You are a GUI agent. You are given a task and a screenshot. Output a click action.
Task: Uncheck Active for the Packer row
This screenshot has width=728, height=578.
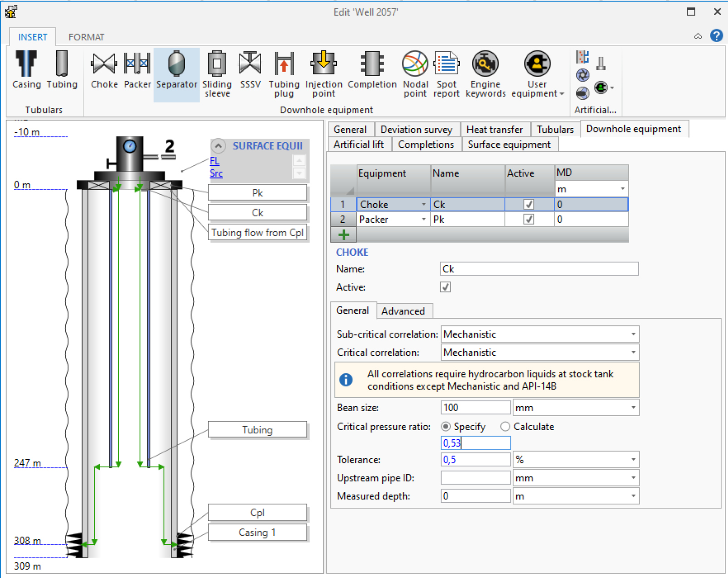click(x=529, y=219)
